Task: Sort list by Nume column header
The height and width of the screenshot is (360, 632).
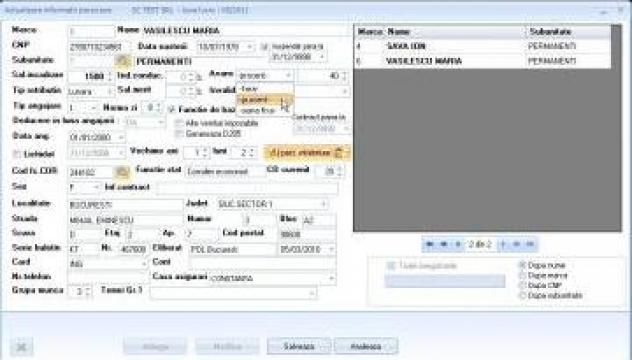Action: pyautogui.click(x=455, y=31)
